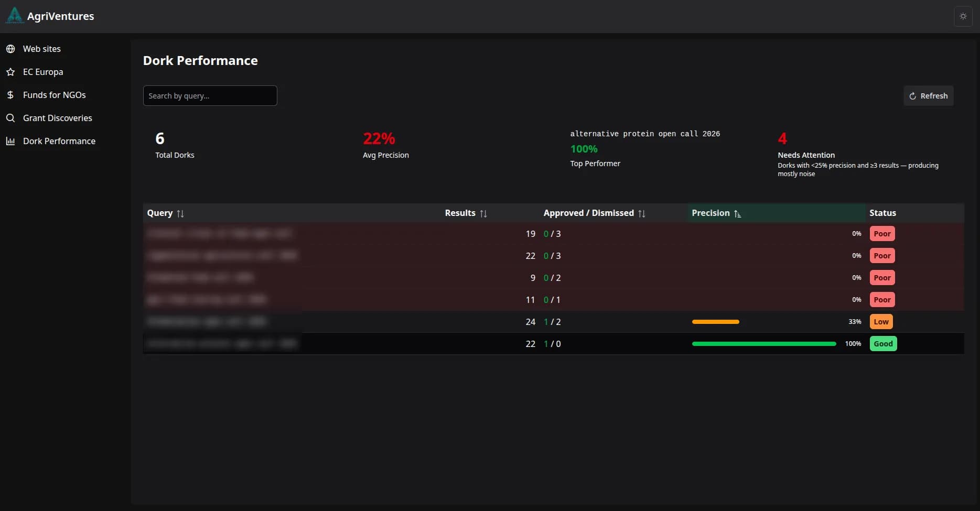Click the 6 Total Dorks stat
Screen dimensions: 980x511
click(x=160, y=138)
